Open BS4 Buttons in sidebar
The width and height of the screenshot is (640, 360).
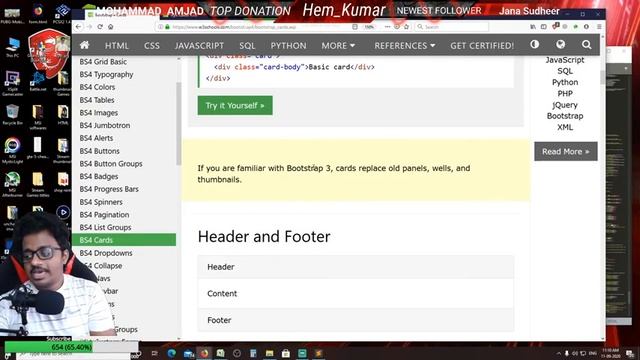coord(100,151)
